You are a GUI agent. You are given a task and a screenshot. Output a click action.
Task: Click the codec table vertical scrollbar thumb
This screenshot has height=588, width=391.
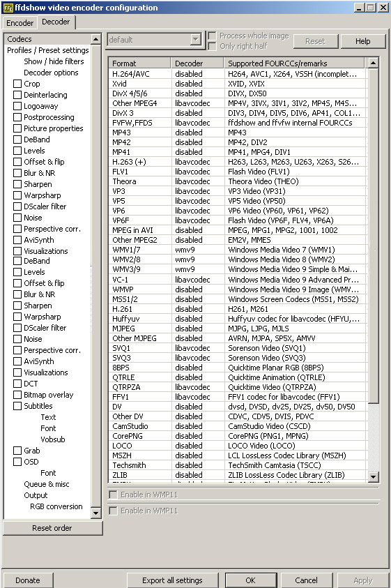click(373, 236)
